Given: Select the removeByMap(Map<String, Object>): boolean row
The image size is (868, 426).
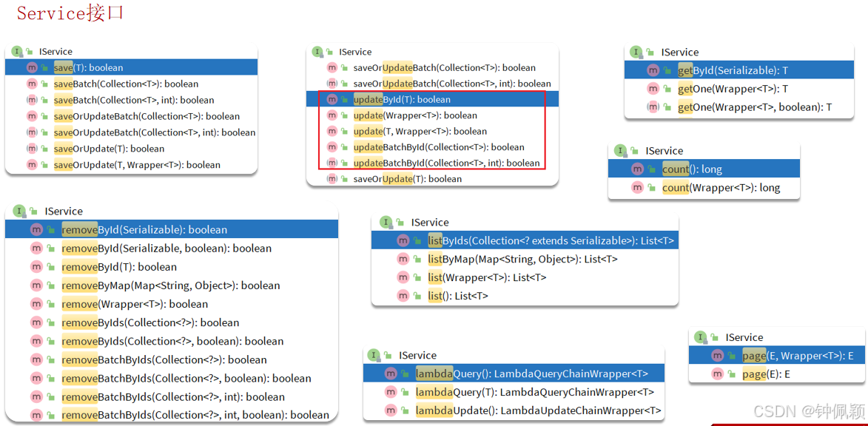Looking at the screenshot, I should pos(172,285).
